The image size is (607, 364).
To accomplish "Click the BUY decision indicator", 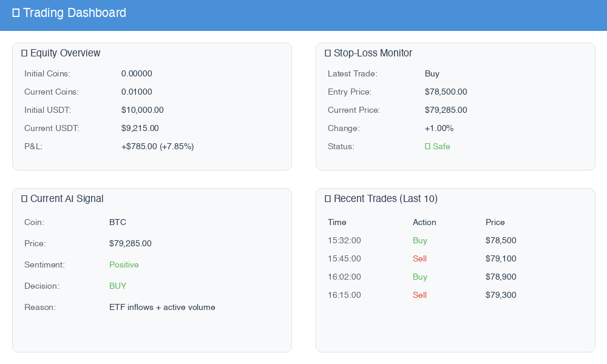I will [118, 286].
